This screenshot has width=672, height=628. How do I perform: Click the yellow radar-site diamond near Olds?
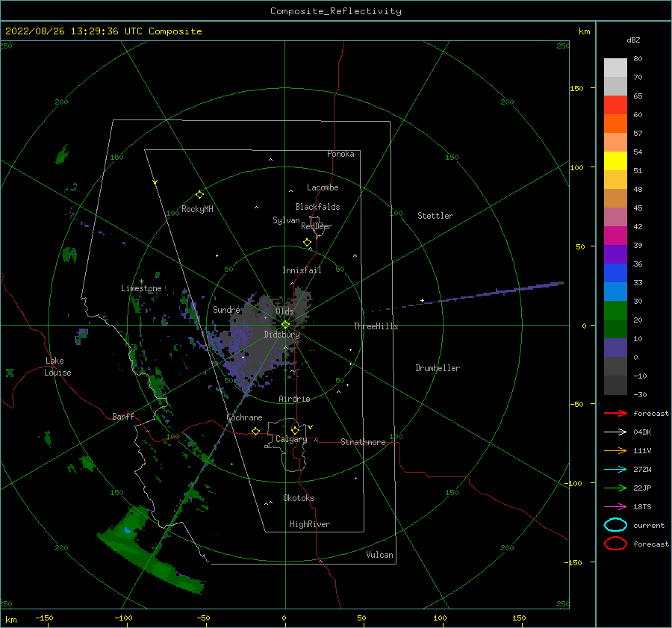click(285, 325)
